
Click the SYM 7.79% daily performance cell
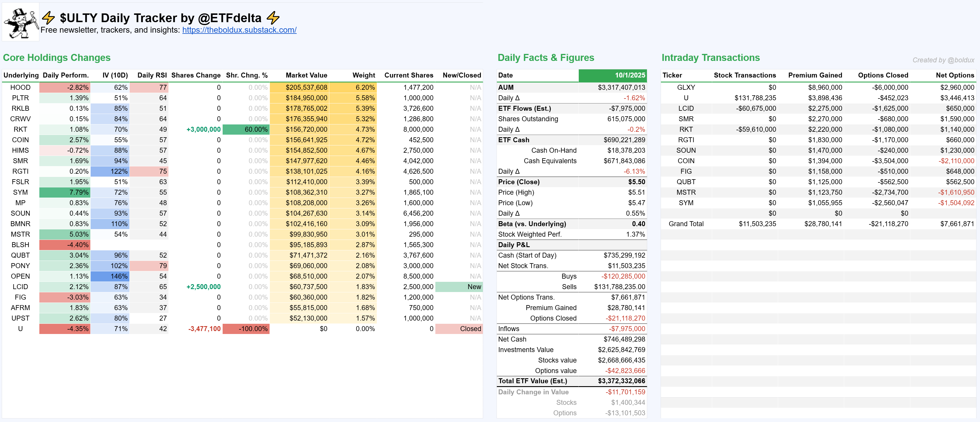coord(65,193)
